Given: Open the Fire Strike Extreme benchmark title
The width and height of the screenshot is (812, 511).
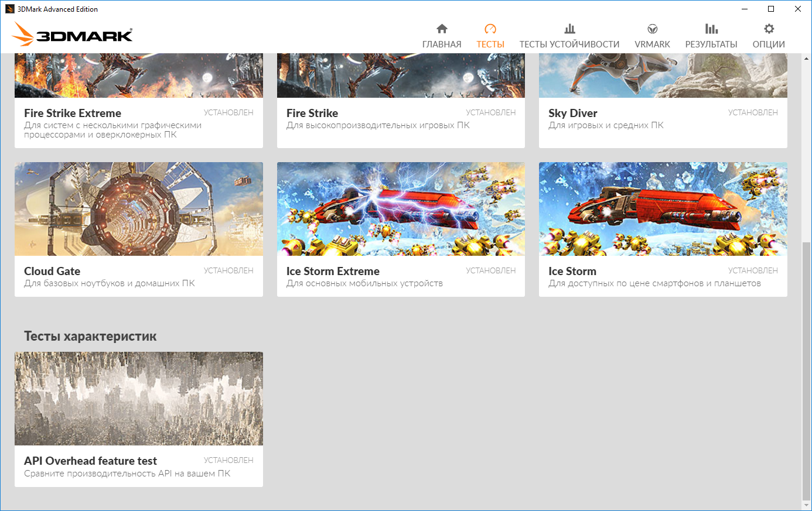Looking at the screenshot, I should pos(73,113).
